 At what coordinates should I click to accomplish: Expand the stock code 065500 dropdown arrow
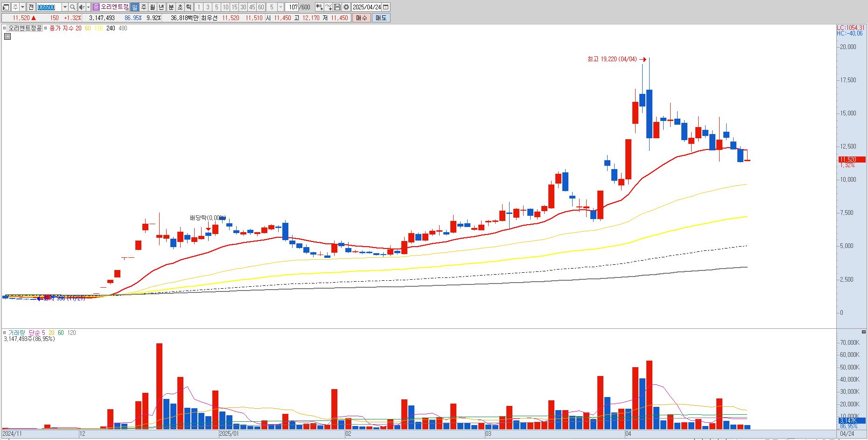pos(65,7)
